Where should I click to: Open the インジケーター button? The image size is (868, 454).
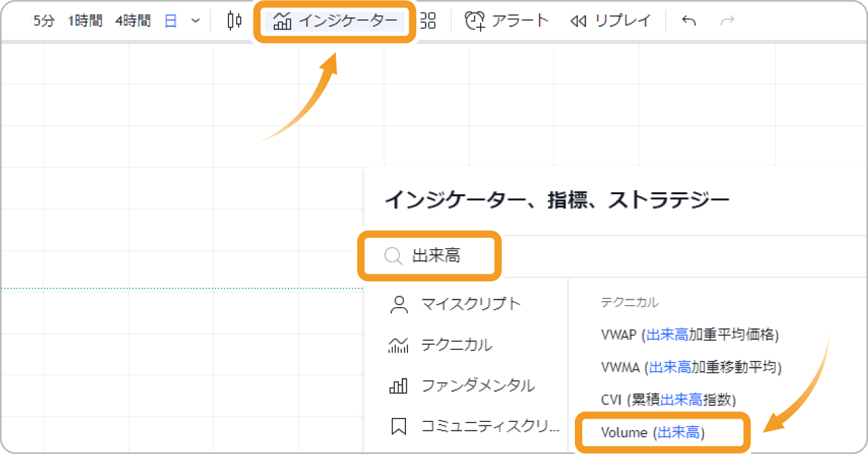pyautogui.click(x=335, y=21)
